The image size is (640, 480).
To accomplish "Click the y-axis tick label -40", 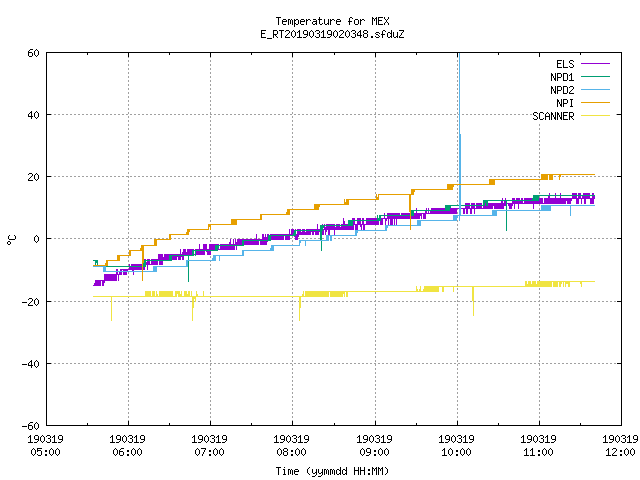I will coord(31,364).
